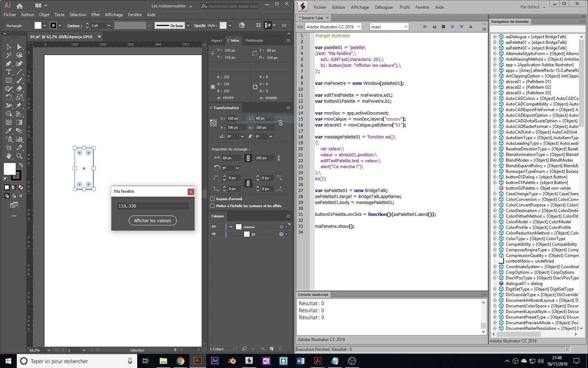Select the Type tool
This screenshot has height=368, width=588.
tap(9, 72)
